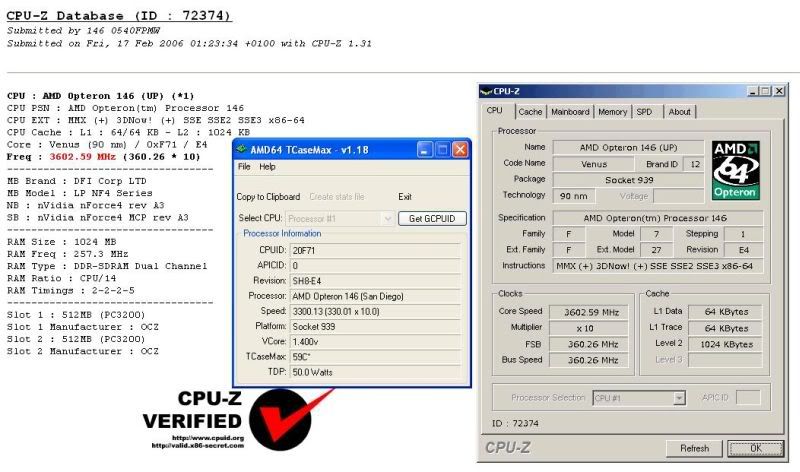The width and height of the screenshot is (800, 472).
Task: Click the 'ID : 72374' text in CPU-Z
Action: tap(515, 424)
